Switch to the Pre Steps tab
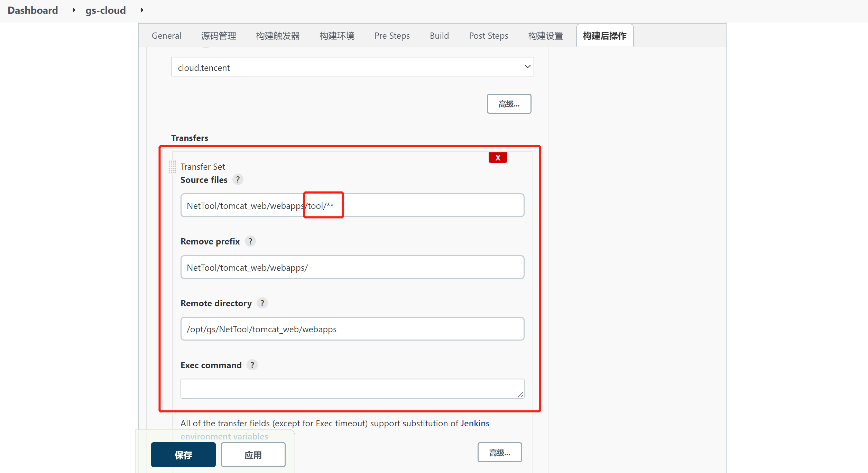868x473 pixels. [392, 36]
